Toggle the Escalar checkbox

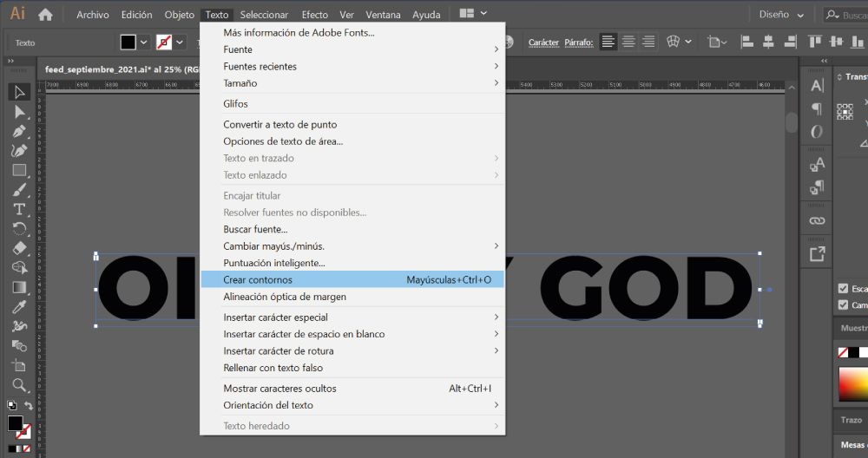coord(843,289)
